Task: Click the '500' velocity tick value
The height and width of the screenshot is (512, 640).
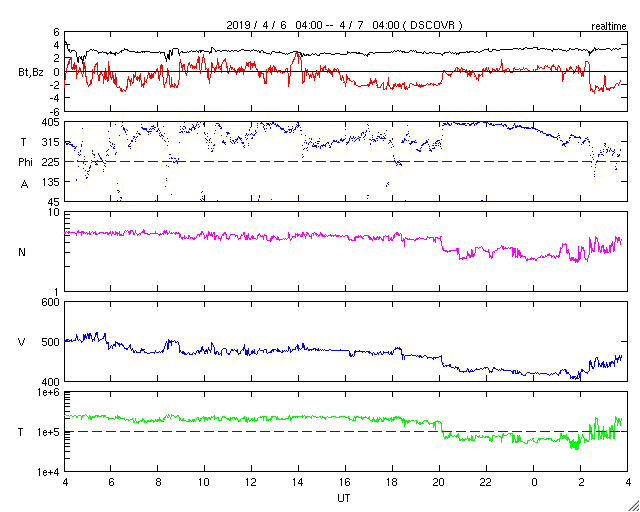Action: (x=51, y=342)
